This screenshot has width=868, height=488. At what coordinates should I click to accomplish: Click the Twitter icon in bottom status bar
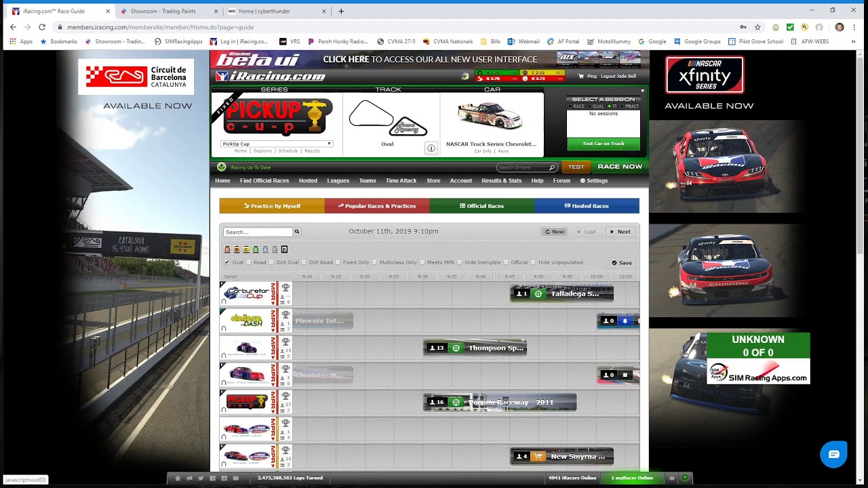coord(201,478)
